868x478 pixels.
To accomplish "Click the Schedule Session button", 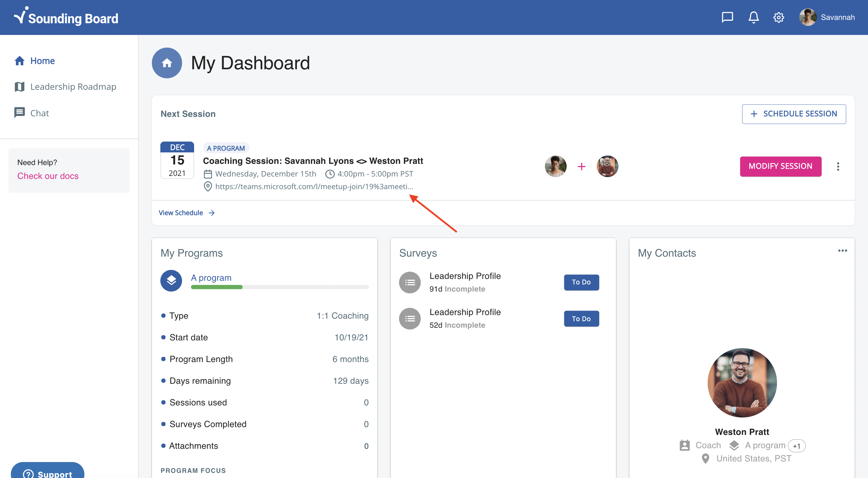I will 794,114.
